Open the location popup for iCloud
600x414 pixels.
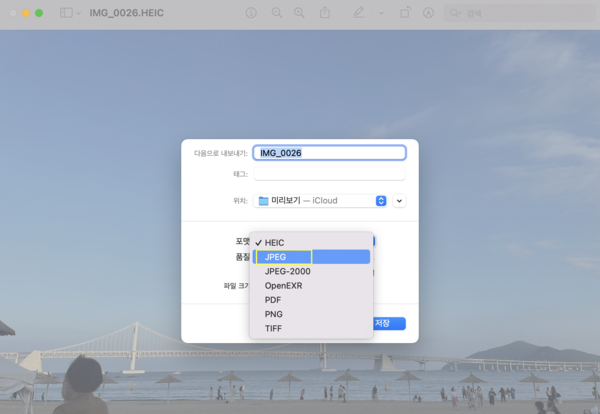pyautogui.click(x=320, y=200)
